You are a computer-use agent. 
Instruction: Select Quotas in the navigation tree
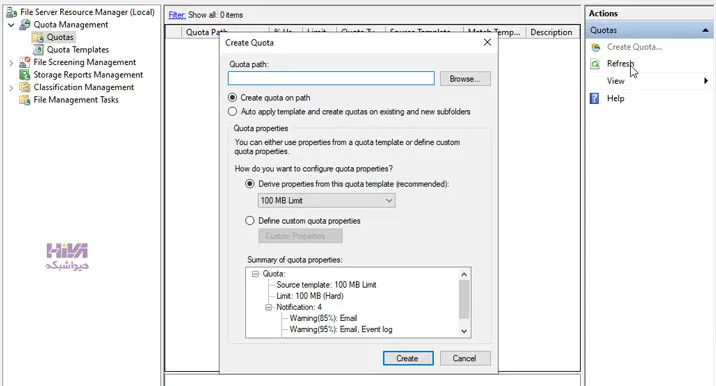pos(60,37)
